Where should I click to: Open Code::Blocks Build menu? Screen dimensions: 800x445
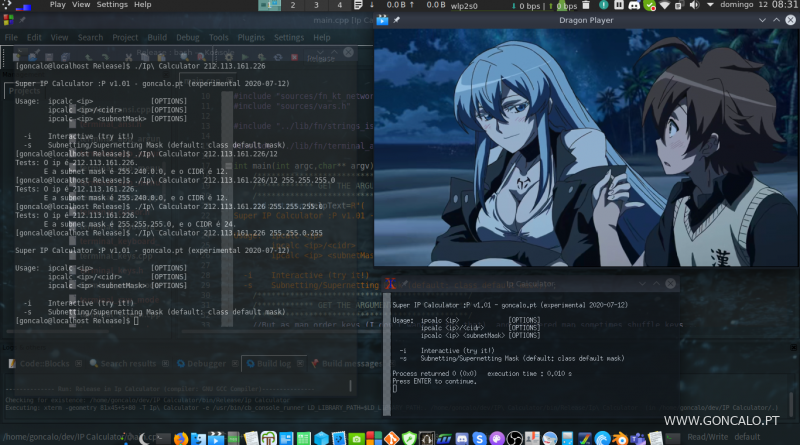[x=157, y=38]
